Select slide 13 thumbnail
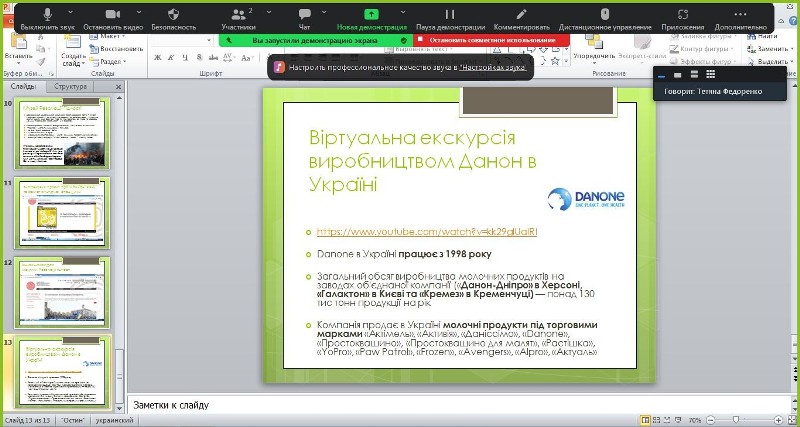 62,372
